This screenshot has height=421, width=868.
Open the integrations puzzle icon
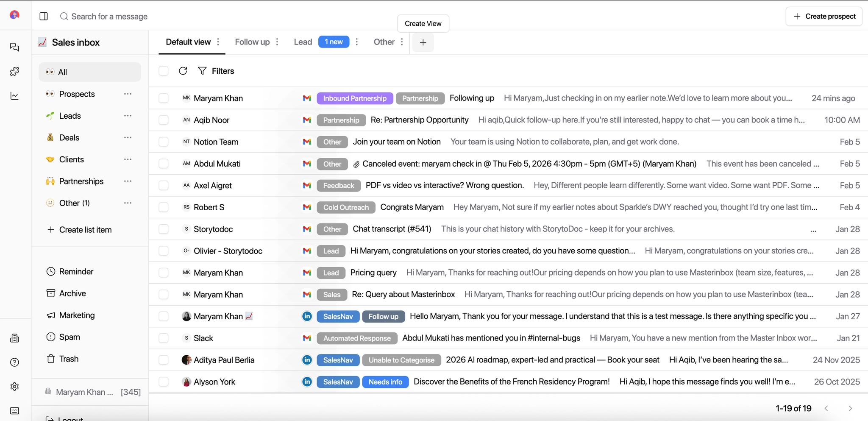14,71
